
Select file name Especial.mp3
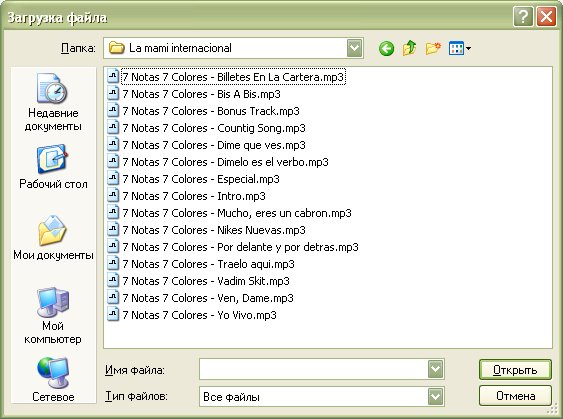click(x=201, y=179)
